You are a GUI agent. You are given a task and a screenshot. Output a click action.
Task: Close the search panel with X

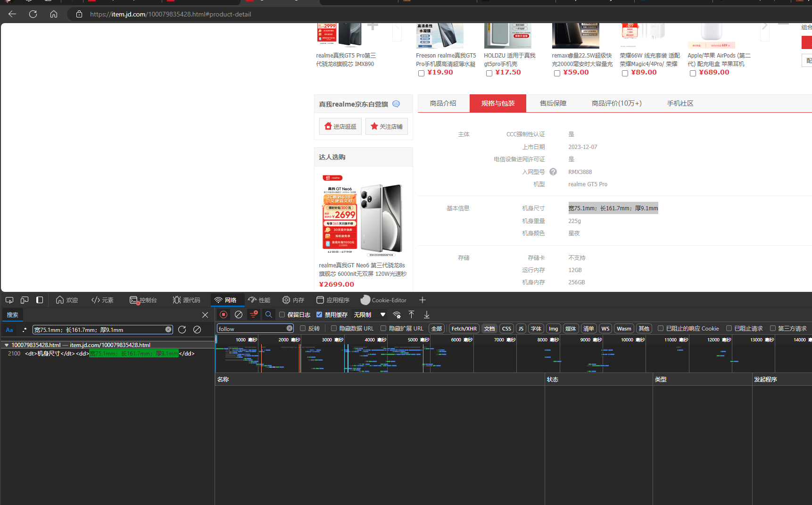[205, 315]
